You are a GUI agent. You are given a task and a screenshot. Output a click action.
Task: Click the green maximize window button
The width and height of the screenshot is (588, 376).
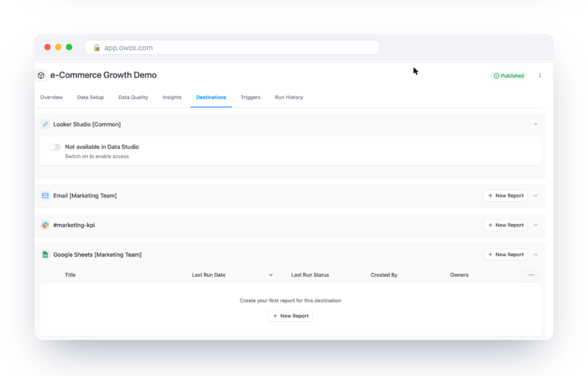[x=69, y=47]
